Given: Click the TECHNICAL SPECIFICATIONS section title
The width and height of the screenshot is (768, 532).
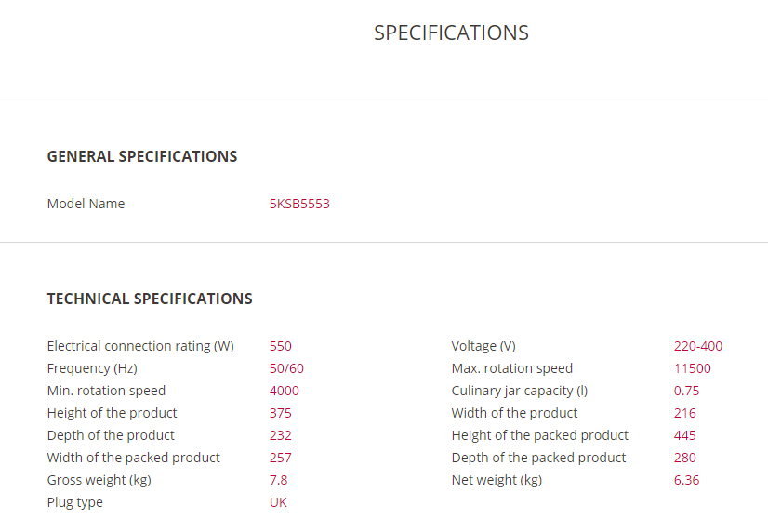Looking at the screenshot, I should coord(150,299).
